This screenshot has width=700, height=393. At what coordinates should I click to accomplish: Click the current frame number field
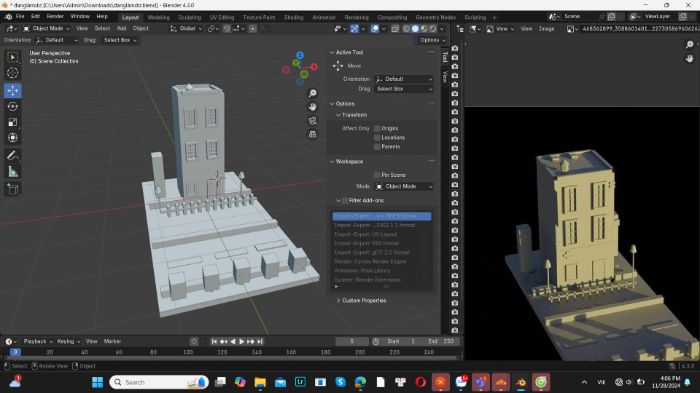[x=352, y=341]
